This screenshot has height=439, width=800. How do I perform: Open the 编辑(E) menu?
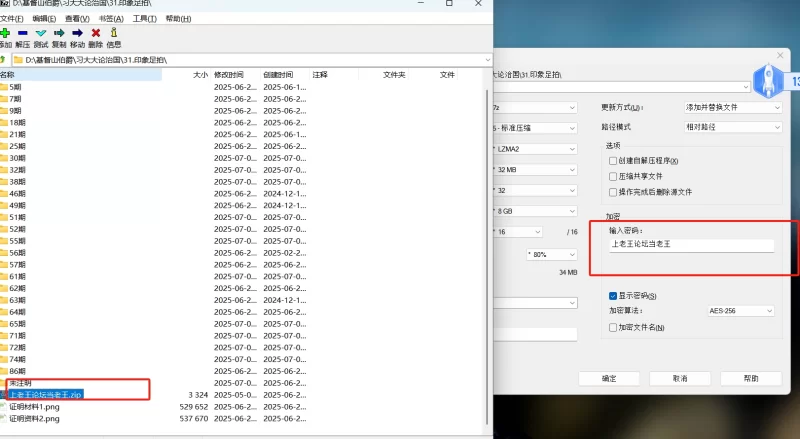point(44,19)
